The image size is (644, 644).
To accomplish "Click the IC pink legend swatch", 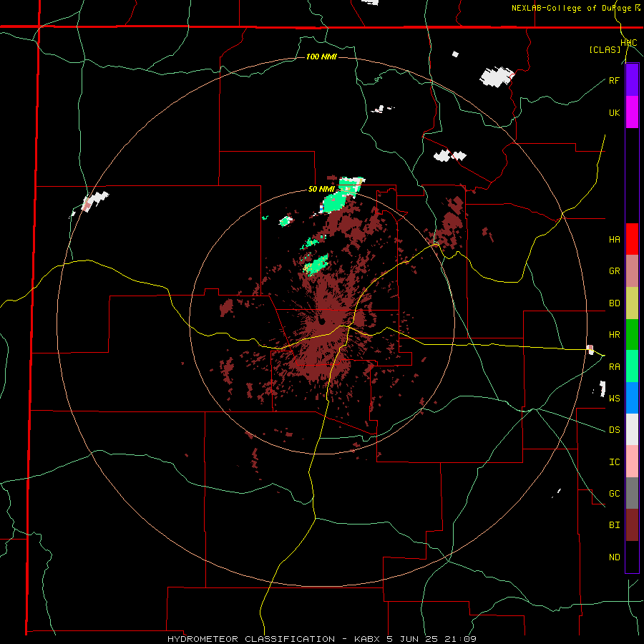I will click(632, 462).
